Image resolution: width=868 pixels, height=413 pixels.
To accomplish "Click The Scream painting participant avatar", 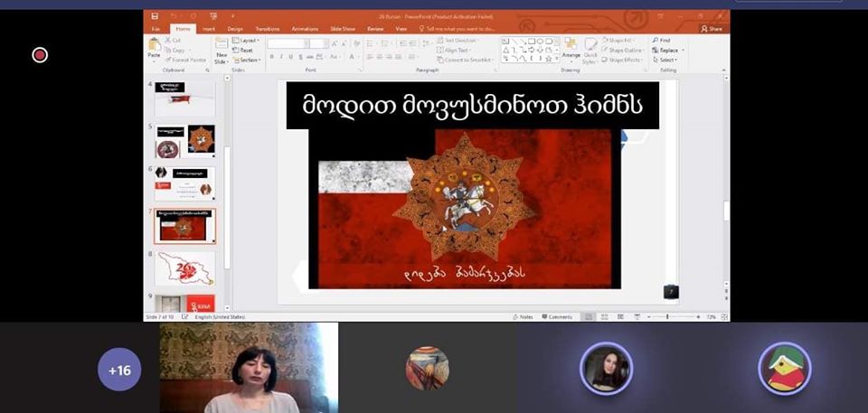I will [428, 368].
